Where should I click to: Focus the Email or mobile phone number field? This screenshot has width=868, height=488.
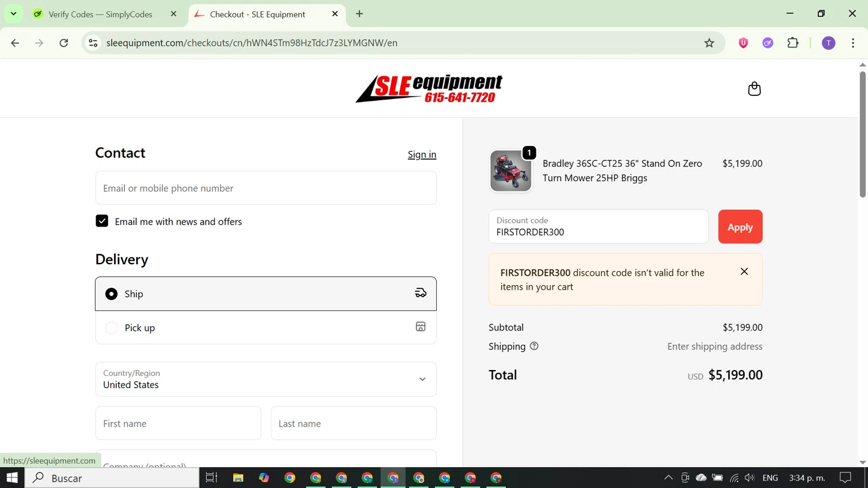pyautogui.click(x=266, y=188)
